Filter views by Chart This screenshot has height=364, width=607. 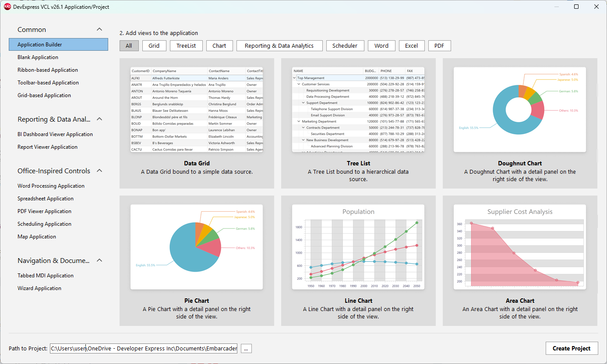[x=219, y=45]
